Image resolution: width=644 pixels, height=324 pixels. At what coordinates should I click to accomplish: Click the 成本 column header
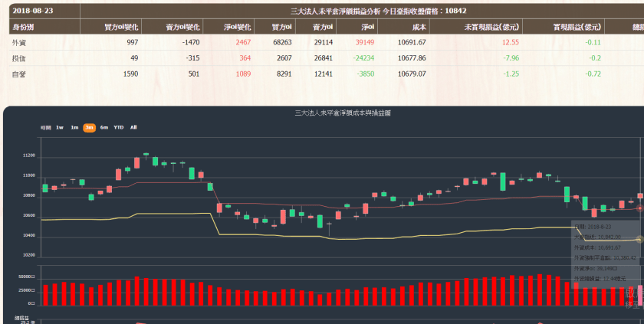(x=419, y=27)
